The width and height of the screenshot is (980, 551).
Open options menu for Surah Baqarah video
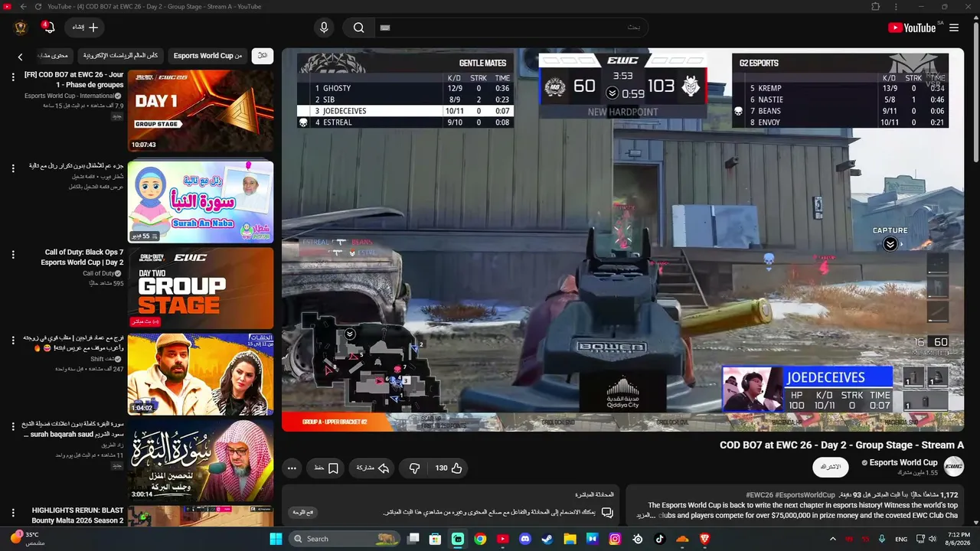13,427
